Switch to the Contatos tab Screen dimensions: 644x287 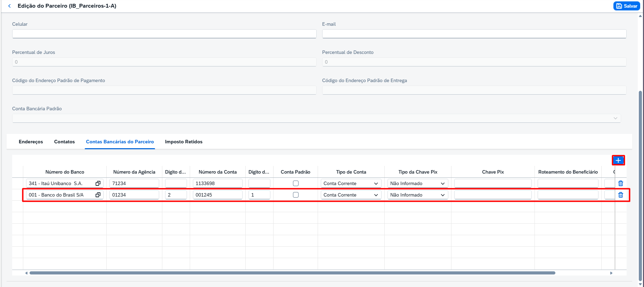tap(65, 142)
